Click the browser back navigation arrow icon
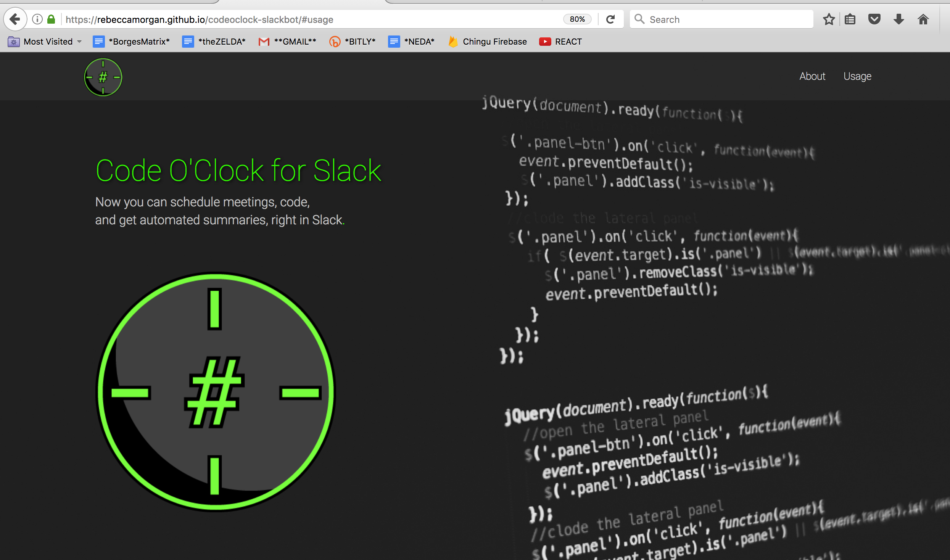Screen dimensions: 950x560 (14, 19)
